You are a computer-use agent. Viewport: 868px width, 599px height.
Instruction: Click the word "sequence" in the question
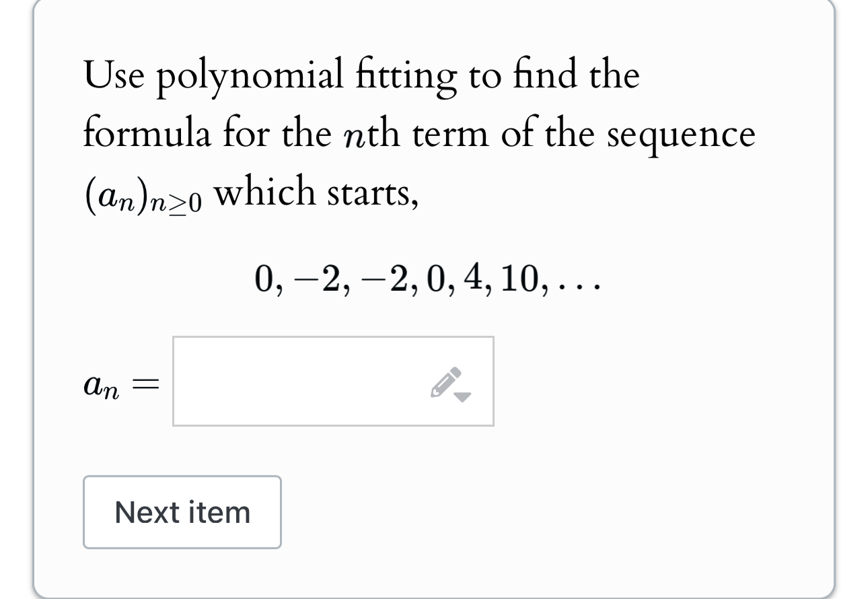pos(682,137)
